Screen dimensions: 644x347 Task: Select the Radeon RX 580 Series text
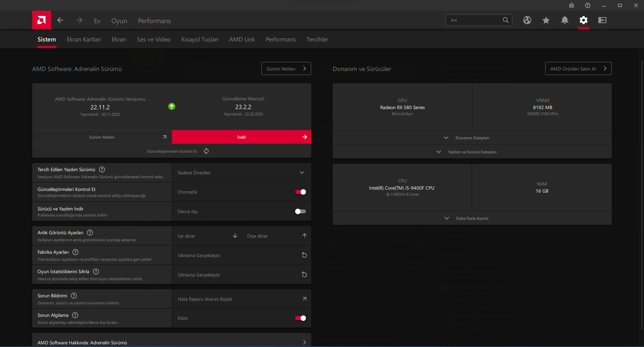(x=402, y=107)
